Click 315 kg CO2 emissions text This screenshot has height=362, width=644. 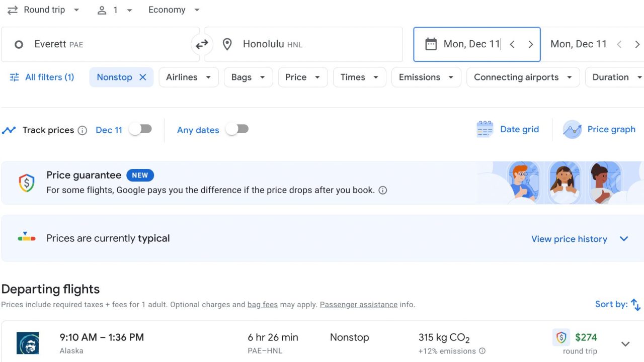pyautogui.click(x=444, y=338)
